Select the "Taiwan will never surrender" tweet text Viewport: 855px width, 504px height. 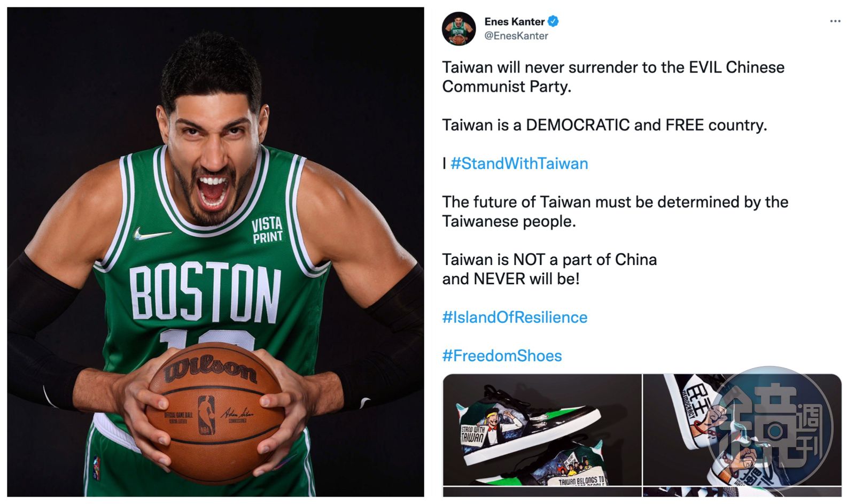tap(613, 77)
